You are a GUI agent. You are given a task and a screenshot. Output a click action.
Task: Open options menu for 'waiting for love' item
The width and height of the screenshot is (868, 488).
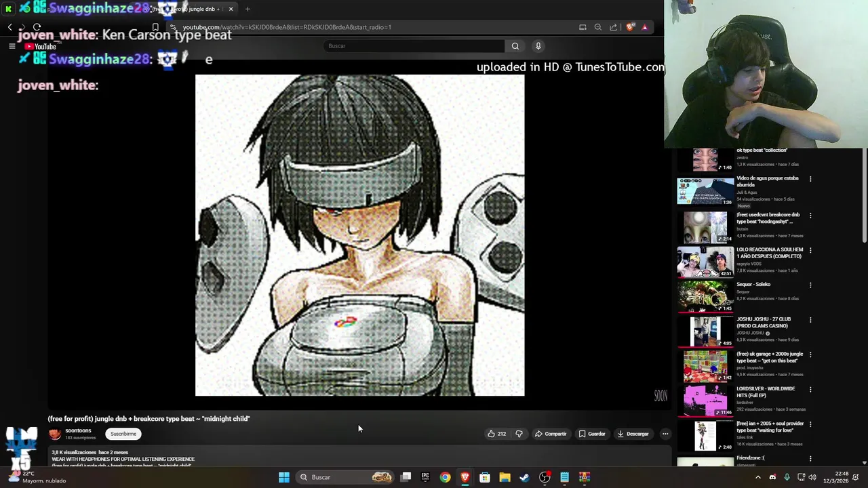[810, 424]
